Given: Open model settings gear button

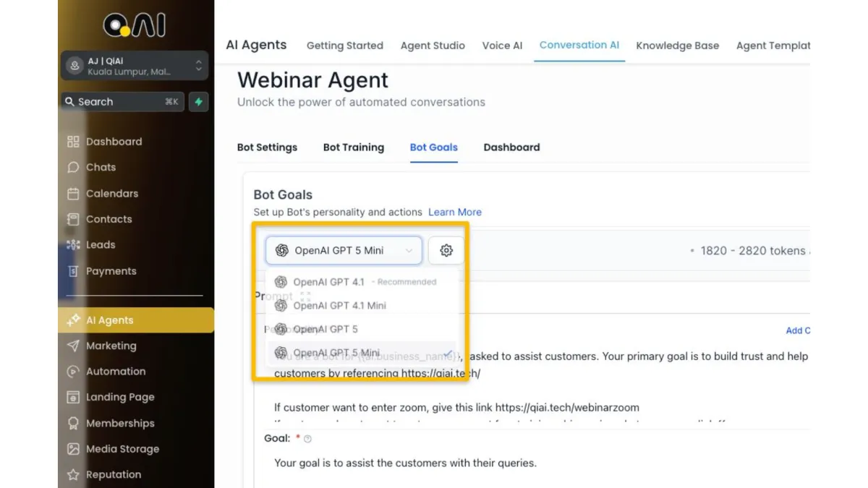Looking at the screenshot, I should pyautogui.click(x=446, y=251).
